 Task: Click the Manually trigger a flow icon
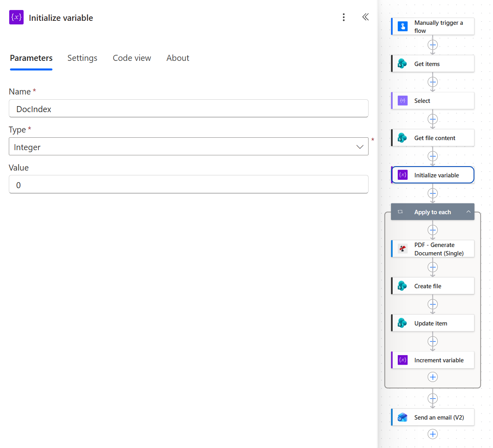click(x=403, y=26)
